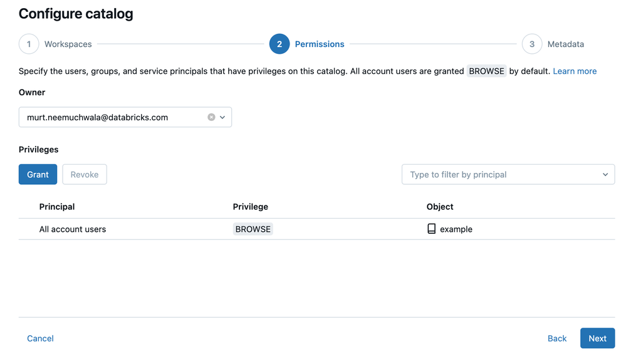Open the filter by principal dropdown arrow
The height and width of the screenshot is (364, 626).
[x=605, y=175]
